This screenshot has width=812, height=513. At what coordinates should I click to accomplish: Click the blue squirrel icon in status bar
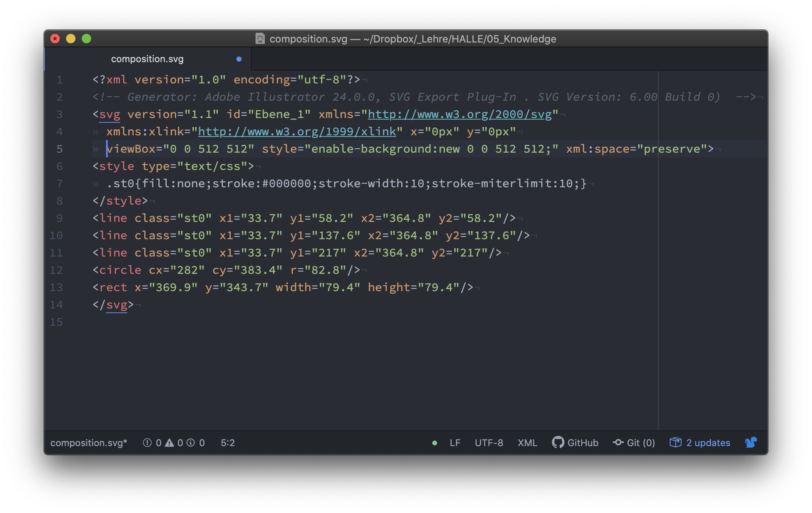(751, 443)
